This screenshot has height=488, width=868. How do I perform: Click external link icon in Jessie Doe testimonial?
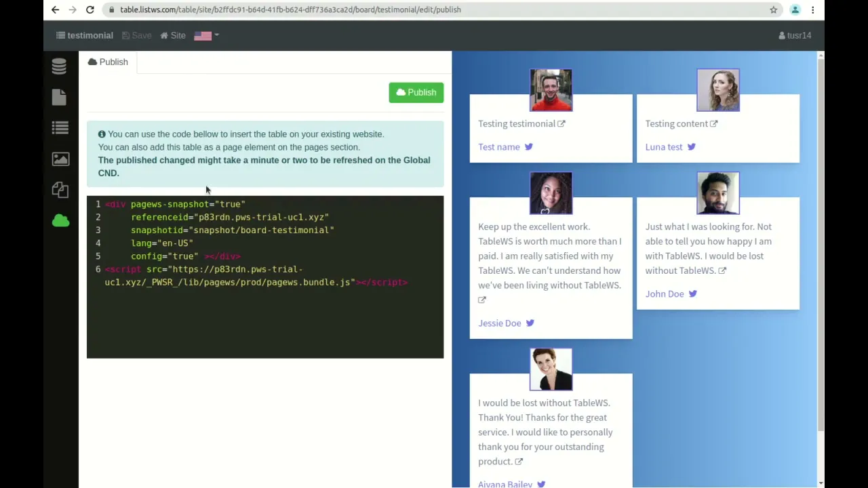[482, 300]
